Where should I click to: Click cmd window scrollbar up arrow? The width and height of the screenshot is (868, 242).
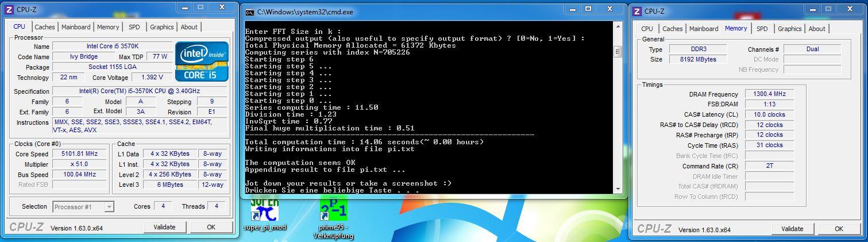point(618,26)
